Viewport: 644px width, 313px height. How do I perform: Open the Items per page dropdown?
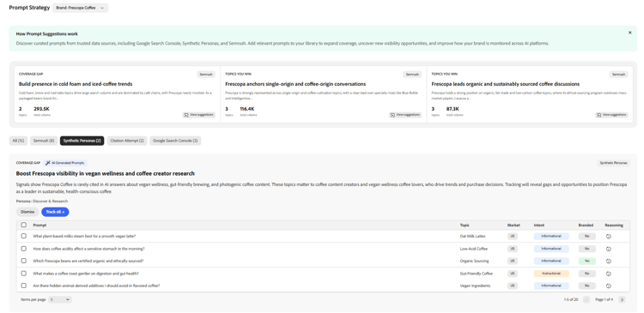point(60,300)
